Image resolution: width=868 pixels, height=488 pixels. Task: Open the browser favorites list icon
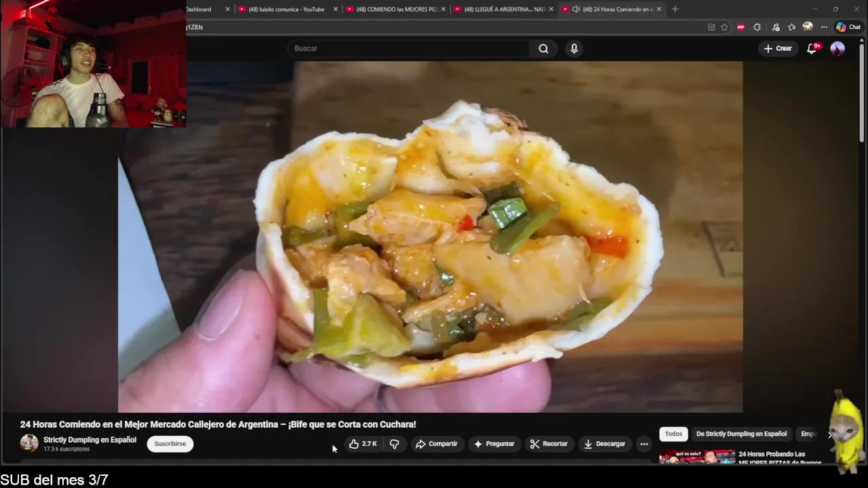pyautogui.click(x=791, y=27)
